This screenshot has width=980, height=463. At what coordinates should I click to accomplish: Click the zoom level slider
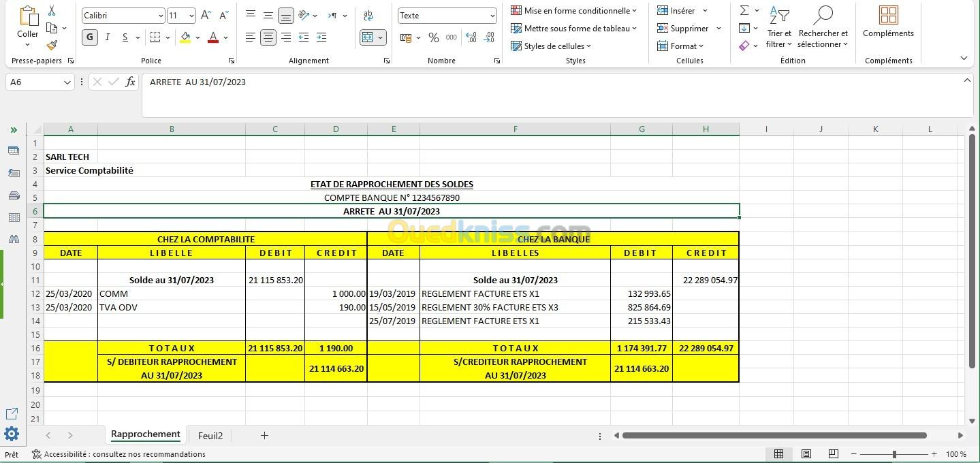click(894, 454)
